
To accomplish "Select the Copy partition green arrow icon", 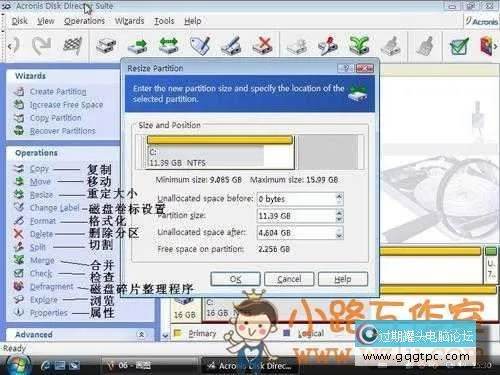I will point(137,46).
